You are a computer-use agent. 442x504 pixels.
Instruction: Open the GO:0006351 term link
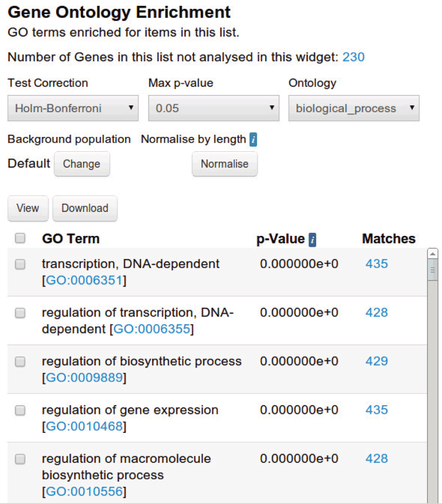pyautogui.click(x=84, y=280)
